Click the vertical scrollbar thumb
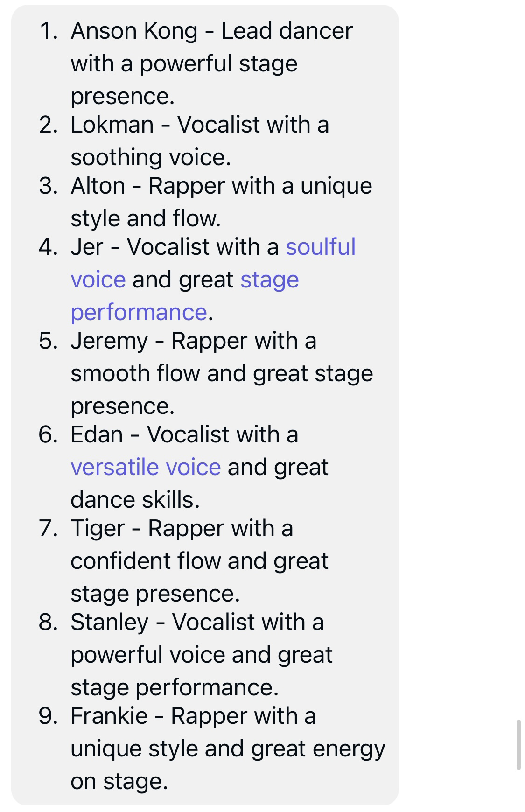Image resolution: width=525 pixels, height=812 pixels. 518,745
